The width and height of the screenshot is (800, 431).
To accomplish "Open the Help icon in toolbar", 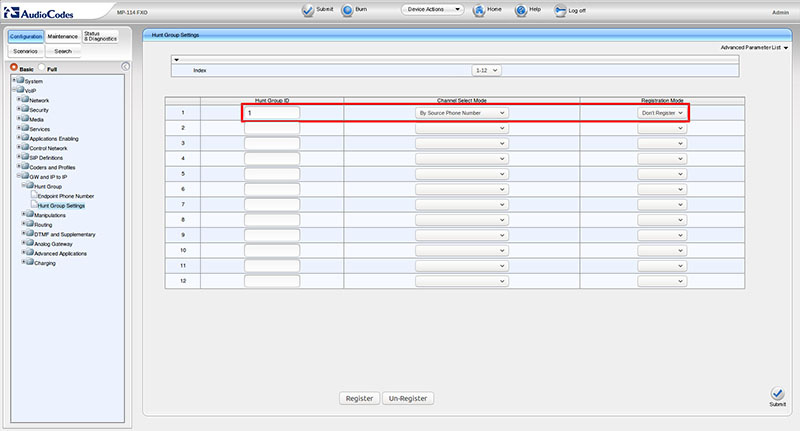I will click(x=520, y=10).
